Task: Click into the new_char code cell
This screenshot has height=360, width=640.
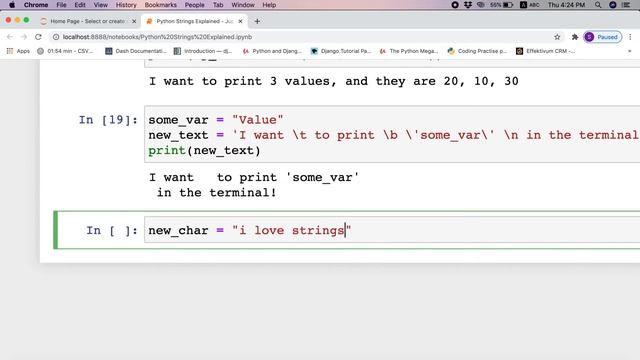Action: pos(392,230)
